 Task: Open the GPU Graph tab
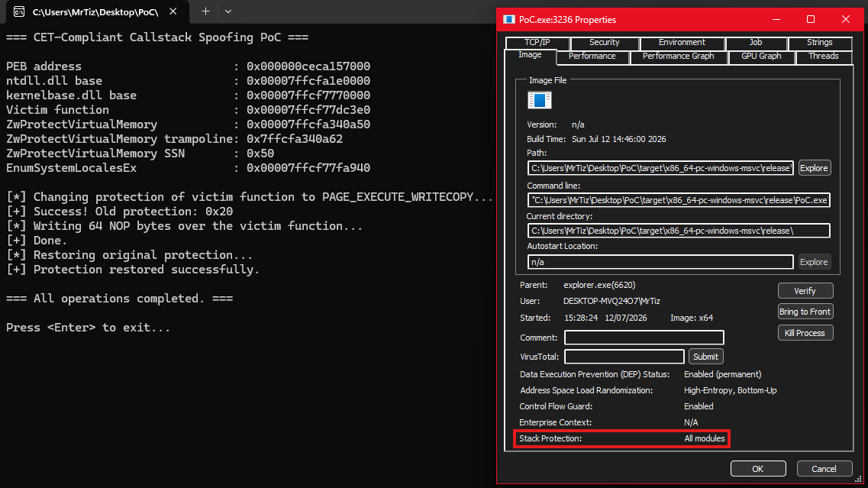click(761, 56)
